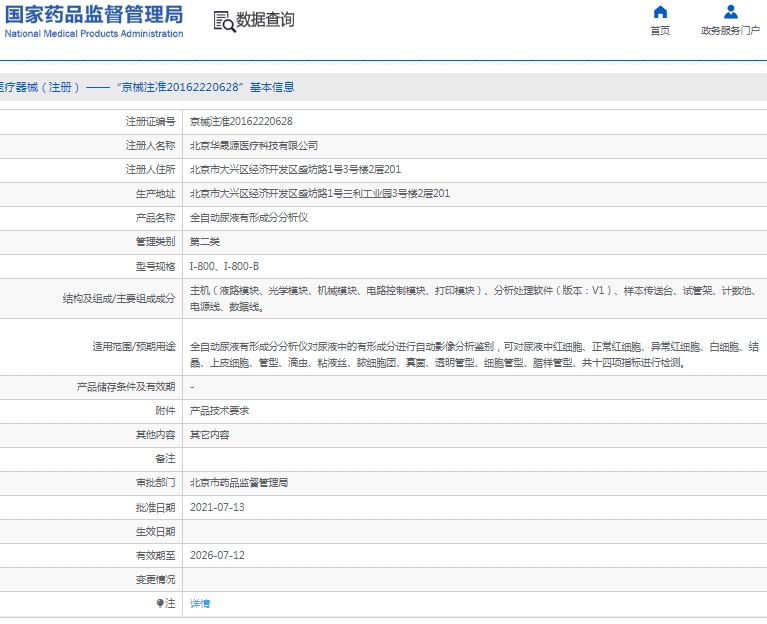
Task: Click the bulb icon beside 注
Action: point(159,603)
